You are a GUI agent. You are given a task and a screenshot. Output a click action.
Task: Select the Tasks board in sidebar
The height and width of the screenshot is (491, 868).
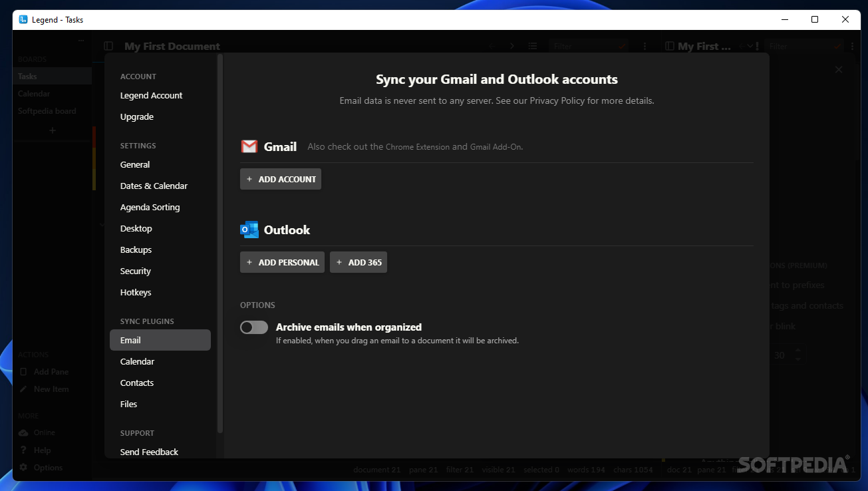52,77
